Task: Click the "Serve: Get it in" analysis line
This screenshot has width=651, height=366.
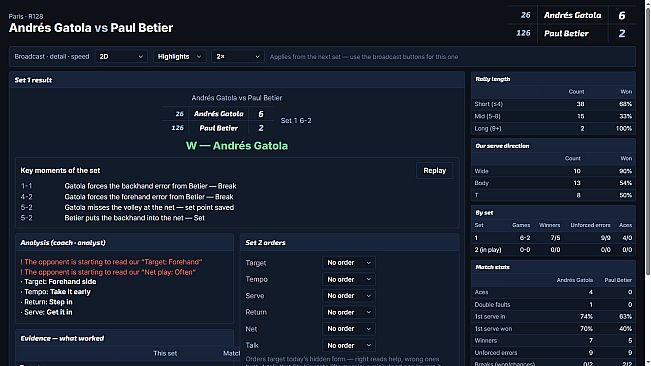Action: click(46, 312)
